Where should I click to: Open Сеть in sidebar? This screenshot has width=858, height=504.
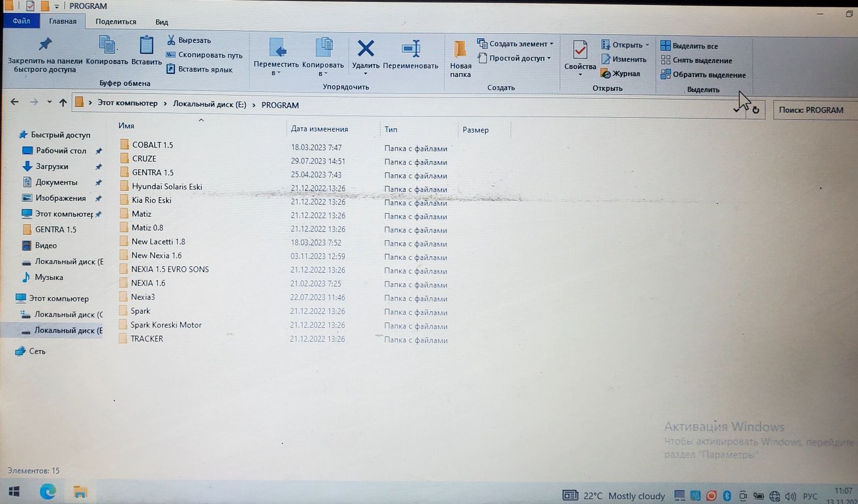(x=31, y=351)
